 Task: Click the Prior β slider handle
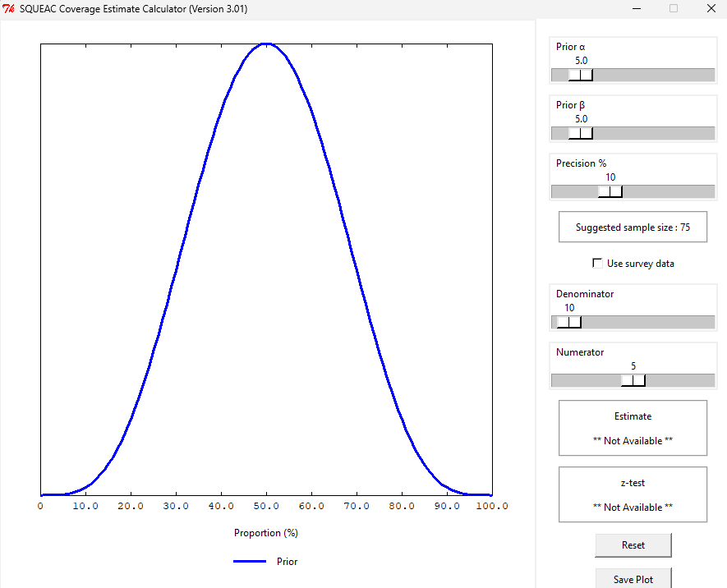pyautogui.click(x=581, y=134)
